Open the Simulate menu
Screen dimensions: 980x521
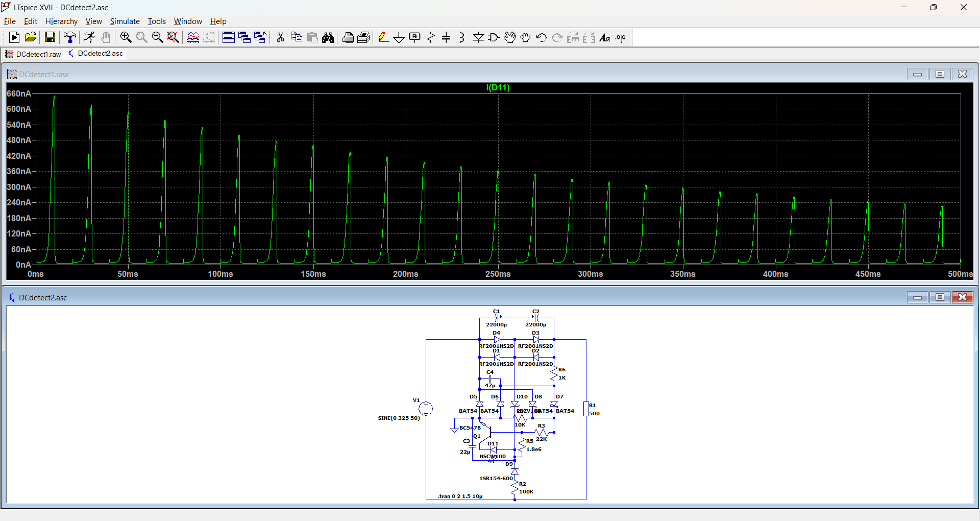(x=125, y=21)
